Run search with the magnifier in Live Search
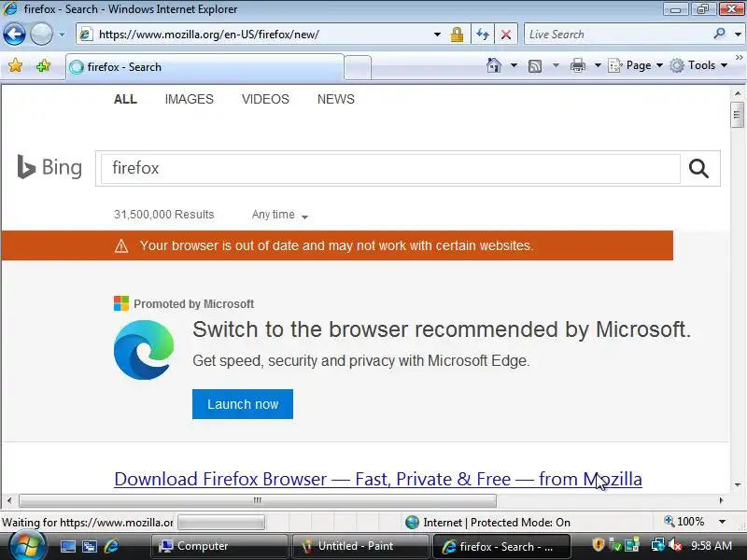This screenshot has height=560, width=747. [719, 34]
